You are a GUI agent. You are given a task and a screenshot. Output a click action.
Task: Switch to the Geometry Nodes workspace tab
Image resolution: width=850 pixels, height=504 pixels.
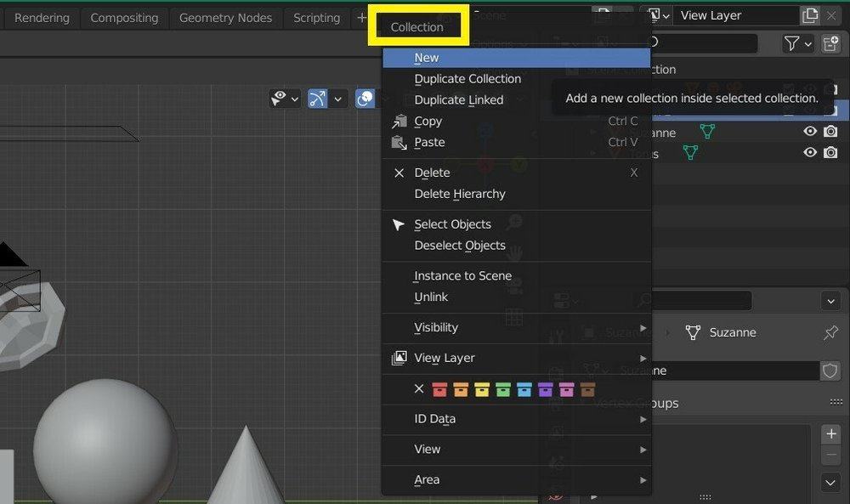point(225,18)
